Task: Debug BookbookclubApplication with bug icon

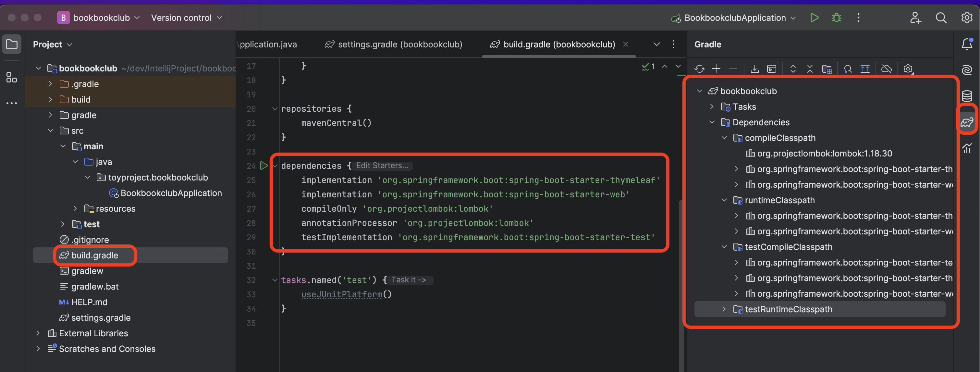Action: tap(836, 18)
